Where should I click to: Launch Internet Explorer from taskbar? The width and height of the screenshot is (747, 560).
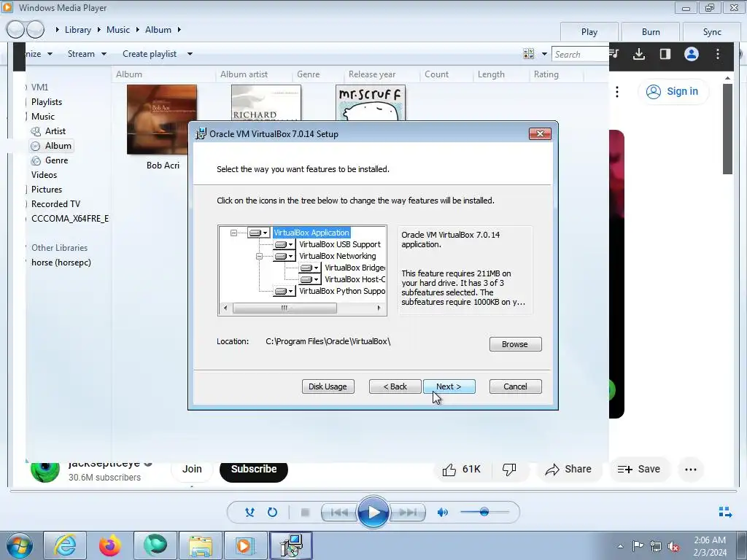tap(65, 545)
